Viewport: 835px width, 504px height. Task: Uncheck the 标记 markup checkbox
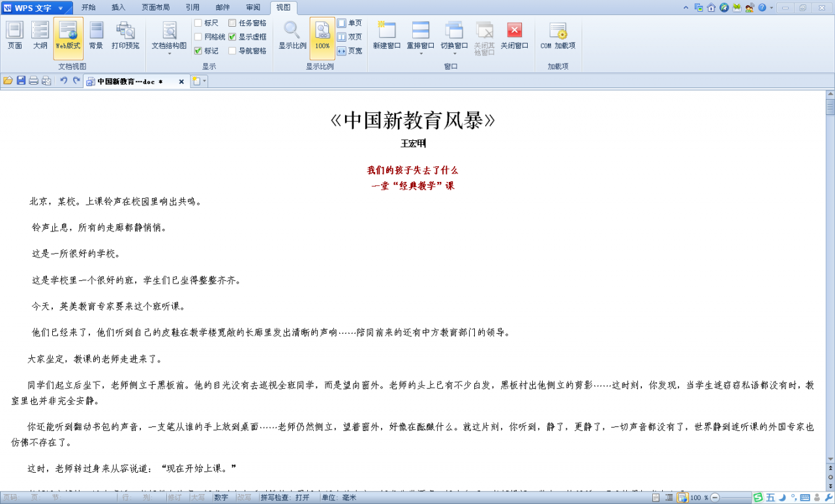[198, 50]
